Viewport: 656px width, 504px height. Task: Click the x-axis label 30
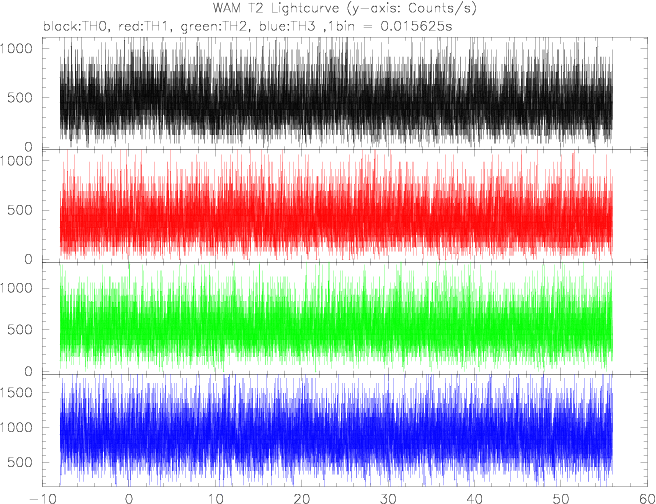tap(388, 498)
